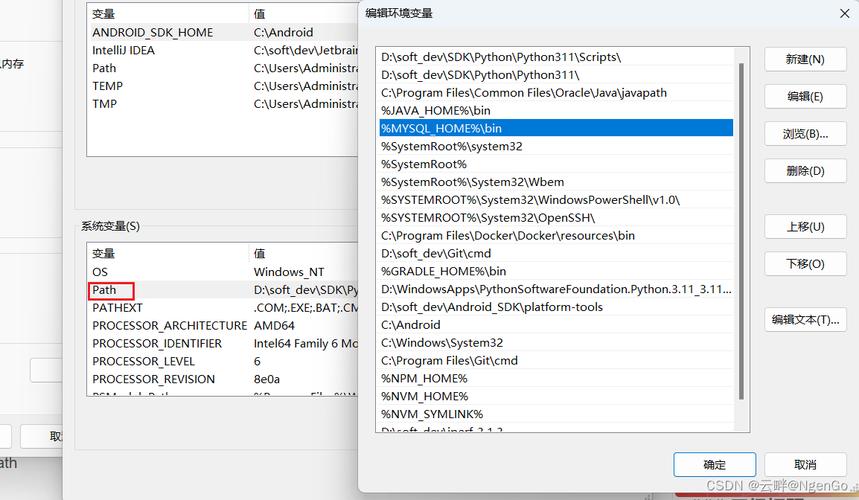The height and width of the screenshot is (500, 859).
Task: Select the Android_SDK\platform-tools entry
Action: point(556,307)
